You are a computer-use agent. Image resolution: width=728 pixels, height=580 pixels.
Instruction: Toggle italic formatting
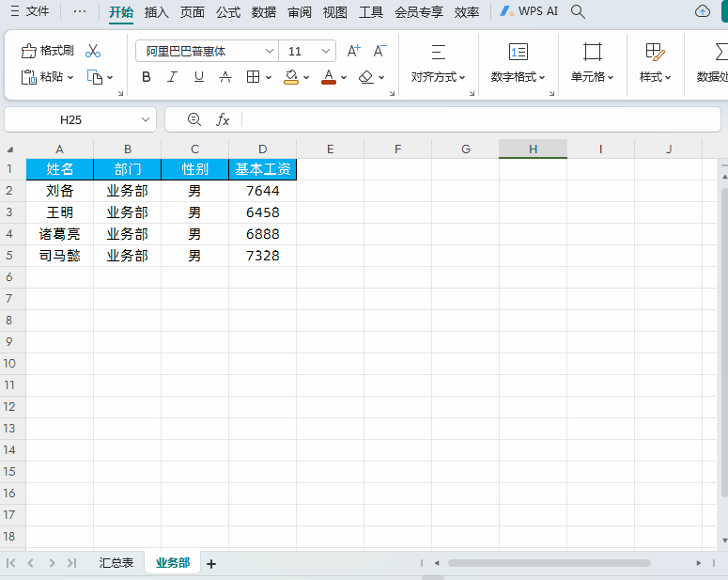(172, 77)
